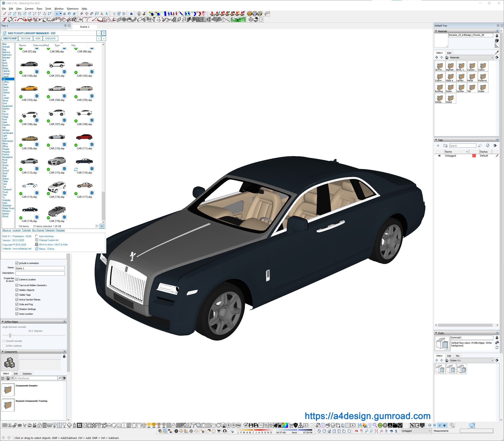Viewport: 504px width, 441px height.
Task: Switch to the TEXTURE tab
Action: pos(25,39)
